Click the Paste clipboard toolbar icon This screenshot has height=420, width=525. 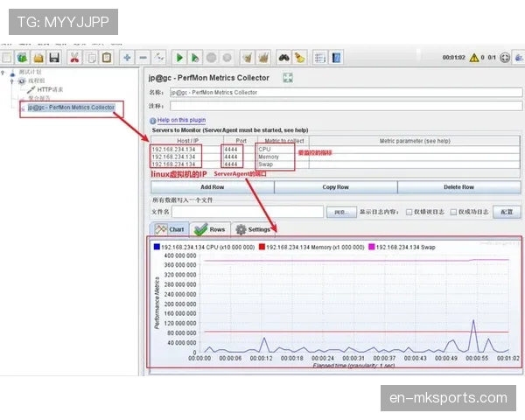107,58
